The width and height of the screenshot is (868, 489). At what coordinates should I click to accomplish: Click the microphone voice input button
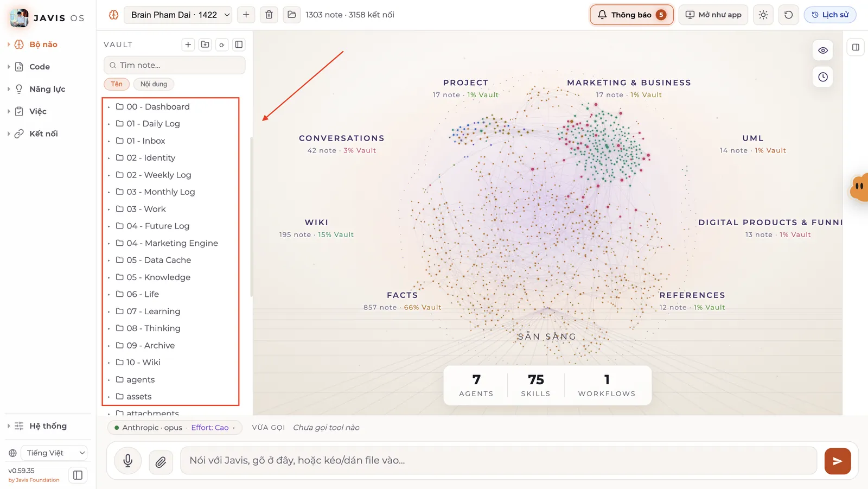128,461
